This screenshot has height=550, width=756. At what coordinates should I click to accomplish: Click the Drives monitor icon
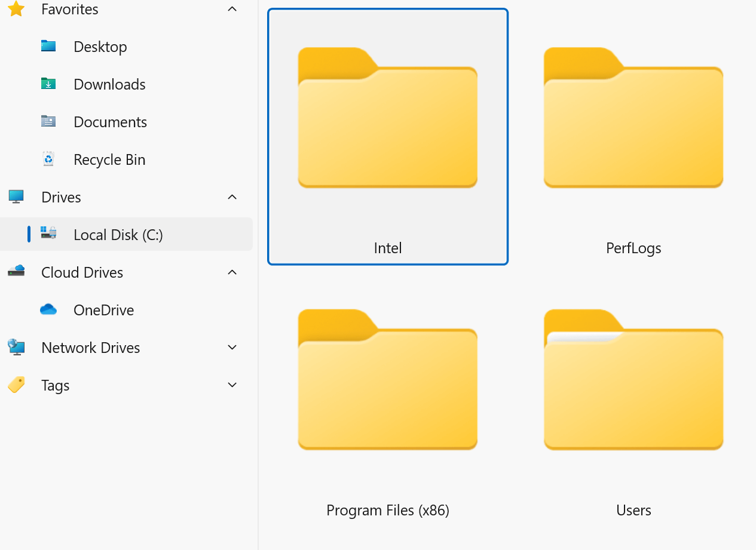point(16,196)
